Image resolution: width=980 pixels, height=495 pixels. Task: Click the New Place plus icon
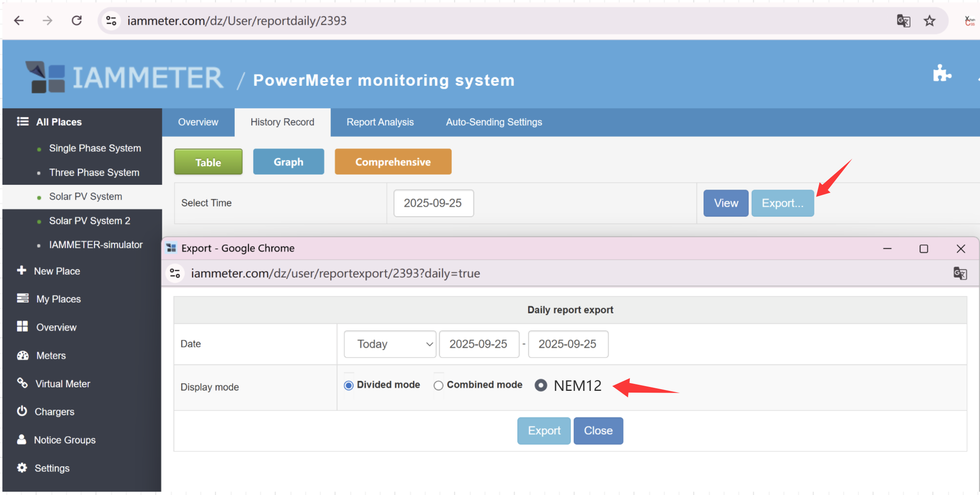[x=21, y=271]
